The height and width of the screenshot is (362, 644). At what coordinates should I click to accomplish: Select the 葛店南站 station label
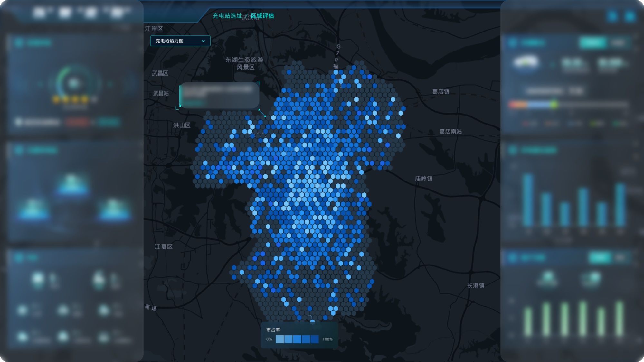pos(450,131)
